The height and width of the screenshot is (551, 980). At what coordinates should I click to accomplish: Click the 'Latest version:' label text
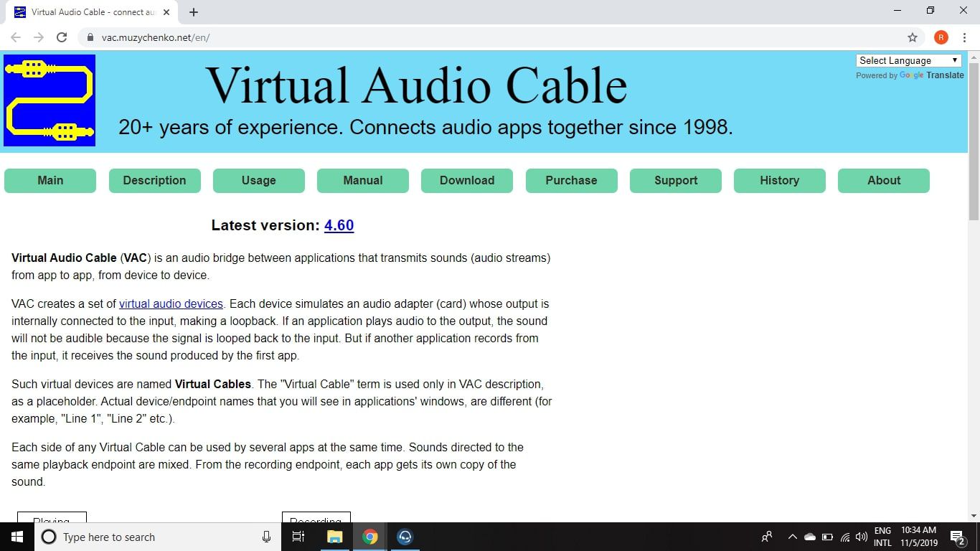click(265, 225)
